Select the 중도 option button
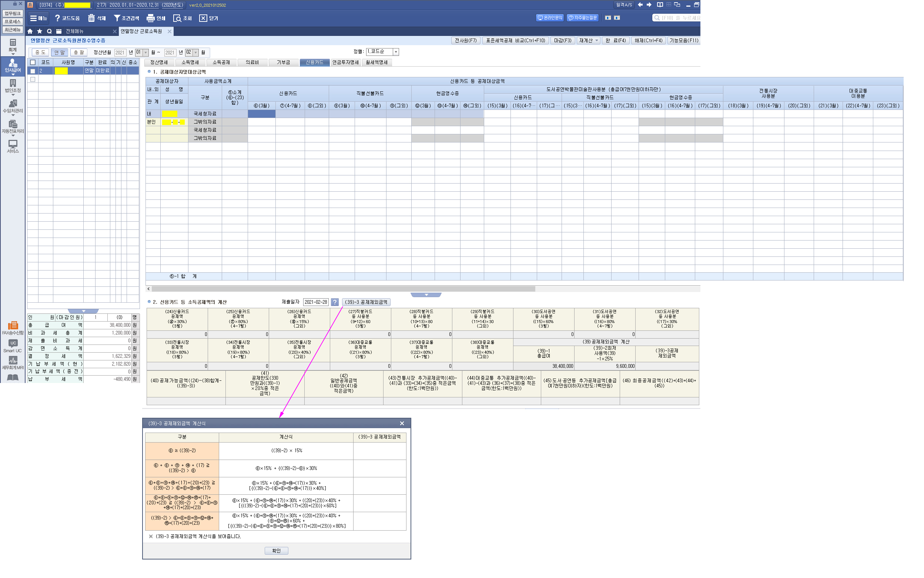The height and width of the screenshot is (578, 924). click(x=40, y=53)
